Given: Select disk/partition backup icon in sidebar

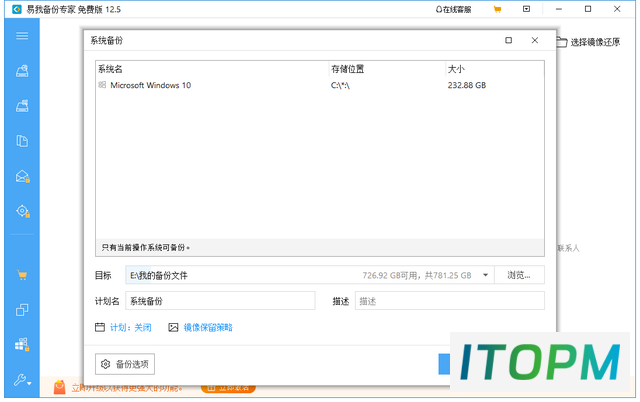Looking at the screenshot, I should tap(22, 71).
